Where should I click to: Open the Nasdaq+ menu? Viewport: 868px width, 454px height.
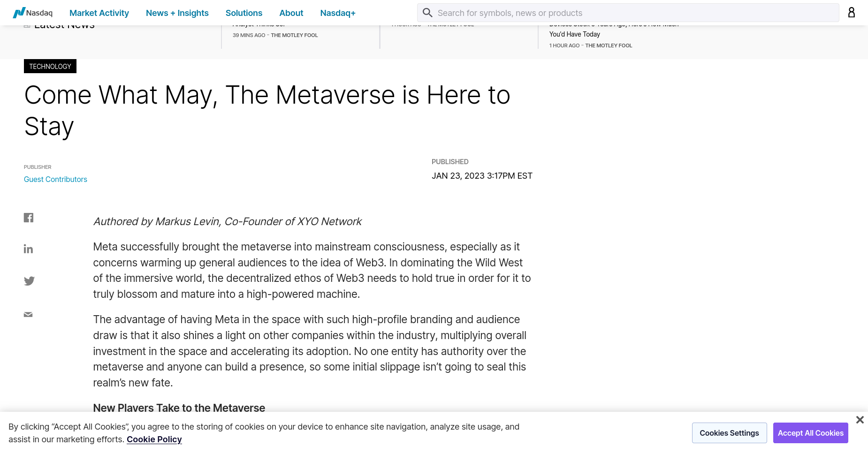point(337,13)
